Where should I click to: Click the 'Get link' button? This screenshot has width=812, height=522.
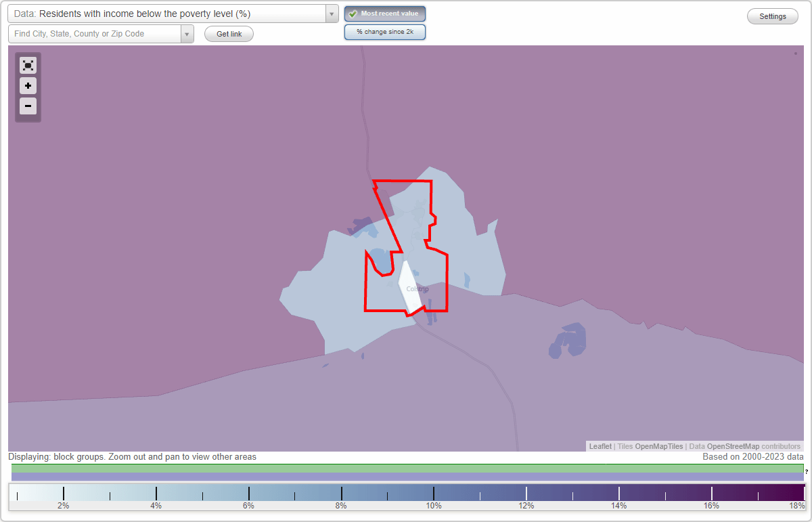pyautogui.click(x=228, y=33)
